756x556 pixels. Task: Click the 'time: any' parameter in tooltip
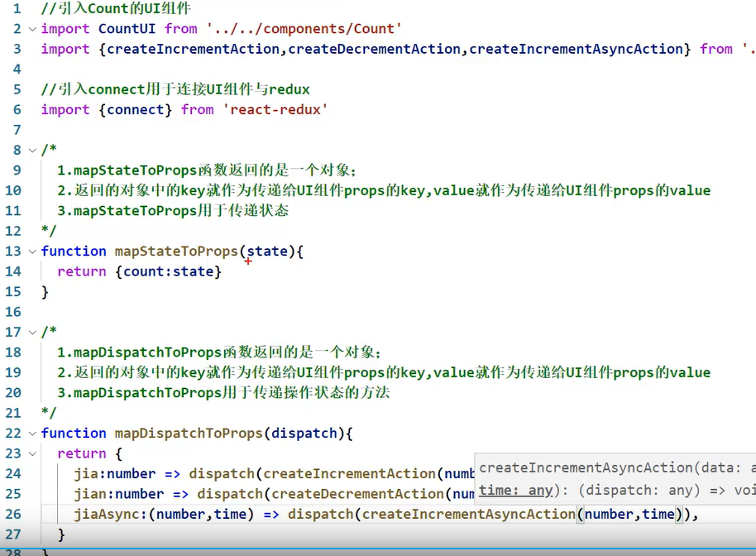coord(516,491)
